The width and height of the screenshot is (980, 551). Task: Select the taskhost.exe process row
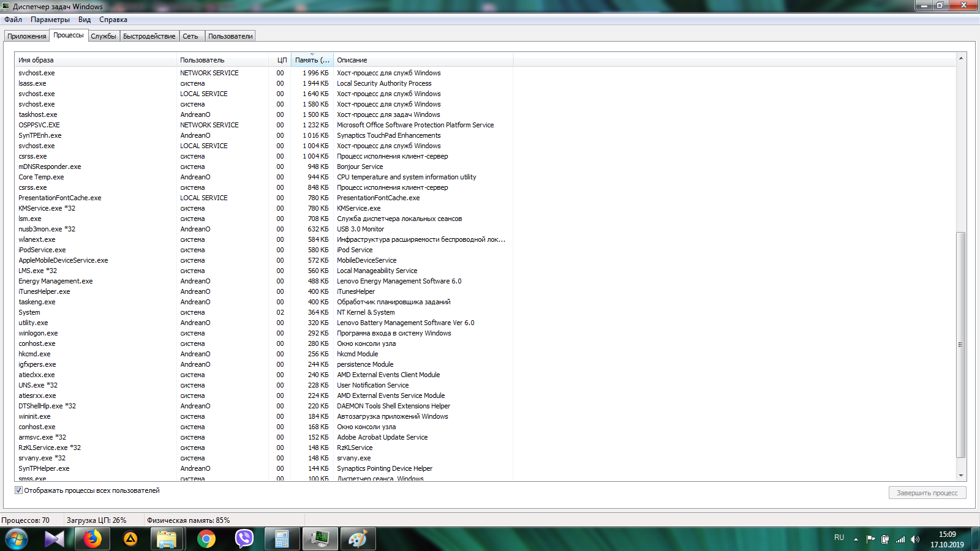pos(263,114)
